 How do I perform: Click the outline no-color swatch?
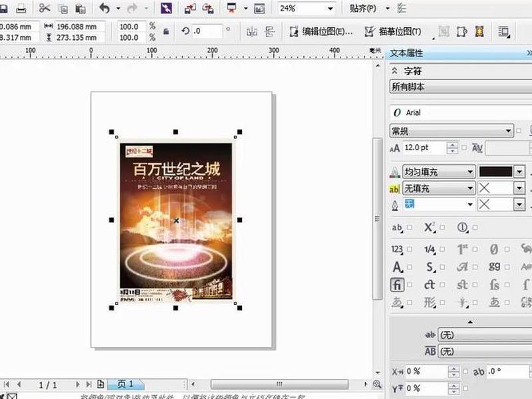coord(495,204)
